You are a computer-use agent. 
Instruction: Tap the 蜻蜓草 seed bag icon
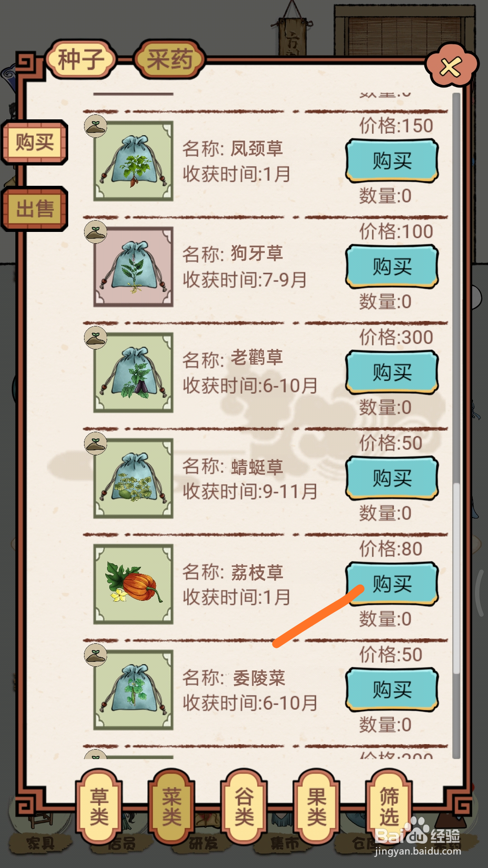133,478
